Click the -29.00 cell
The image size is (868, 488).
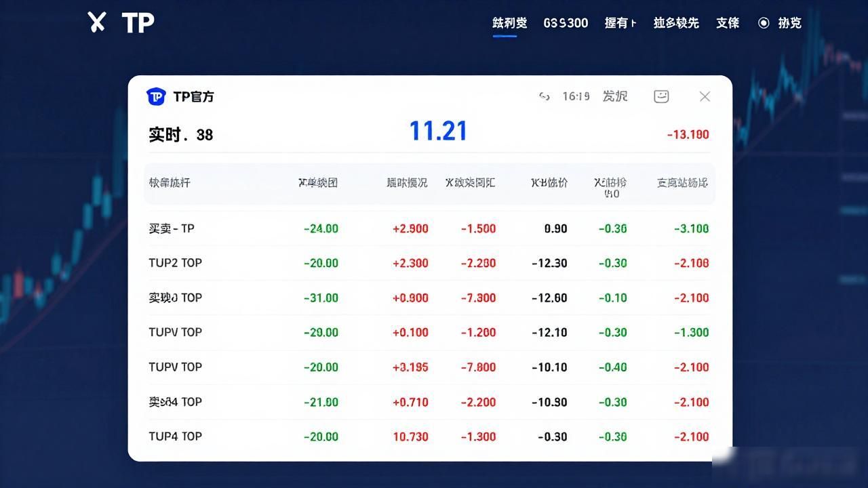pyautogui.click(x=321, y=332)
